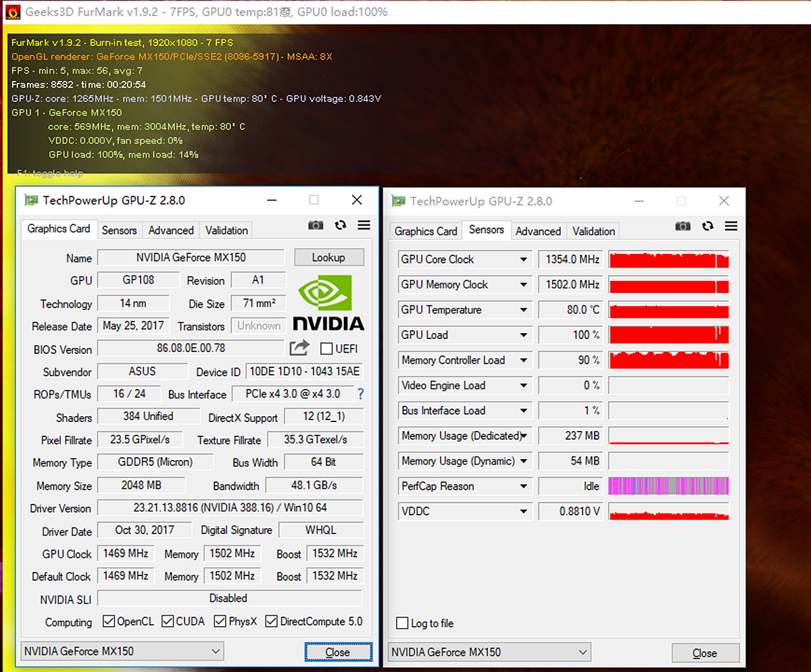Click the Device ID field value

tap(304, 371)
